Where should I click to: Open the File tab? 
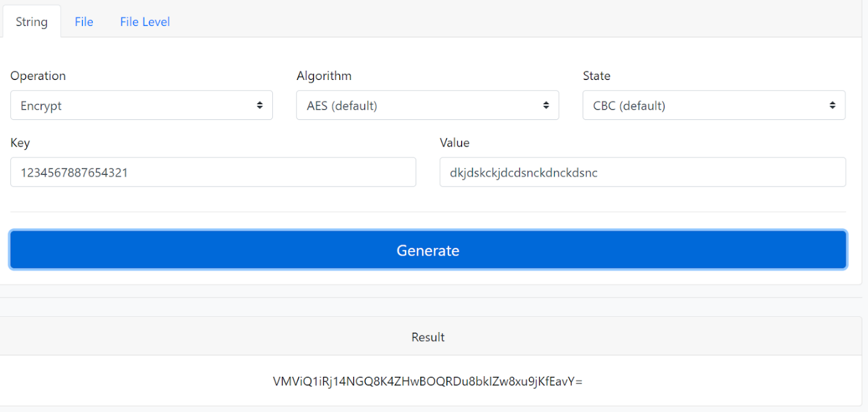pos(84,22)
